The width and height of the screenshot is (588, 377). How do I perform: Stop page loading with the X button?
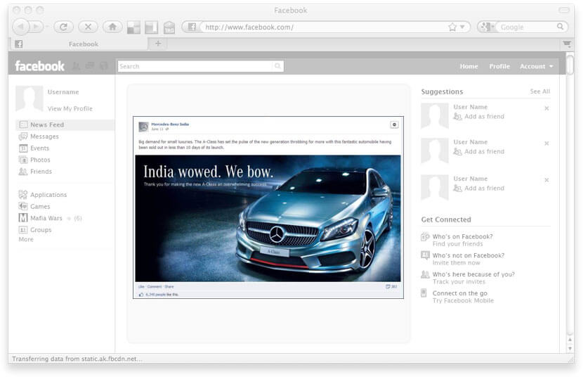tap(88, 27)
